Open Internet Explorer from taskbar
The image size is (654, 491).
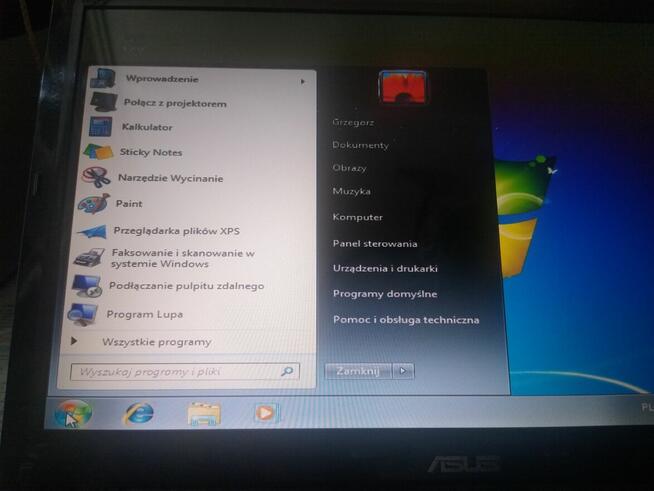point(139,413)
